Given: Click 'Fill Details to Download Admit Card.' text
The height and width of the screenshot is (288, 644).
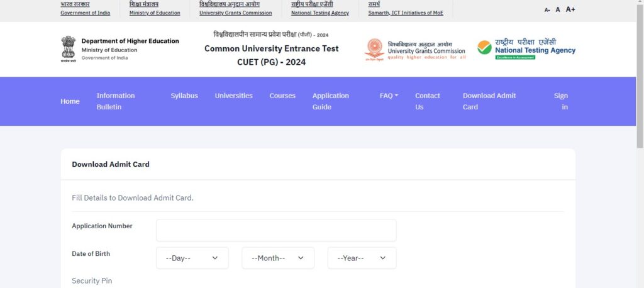Looking at the screenshot, I should click(132, 198).
